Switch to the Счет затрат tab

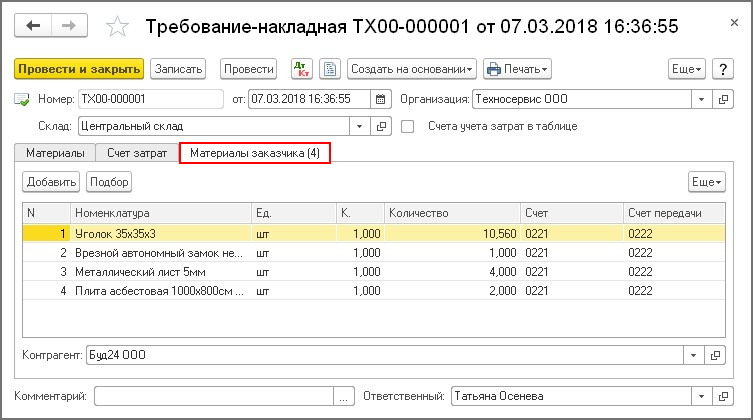137,153
